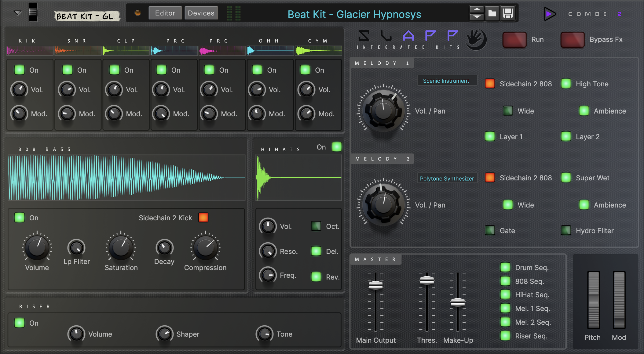Toggle the KIK channel On button
644x354 pixels.
[x=20, y=70]
